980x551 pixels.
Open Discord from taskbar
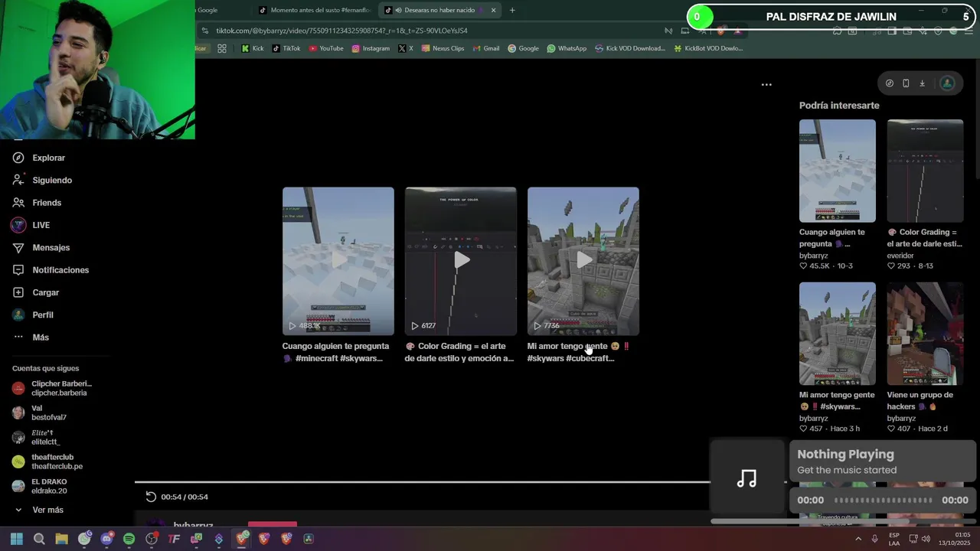tap(106, 539)
